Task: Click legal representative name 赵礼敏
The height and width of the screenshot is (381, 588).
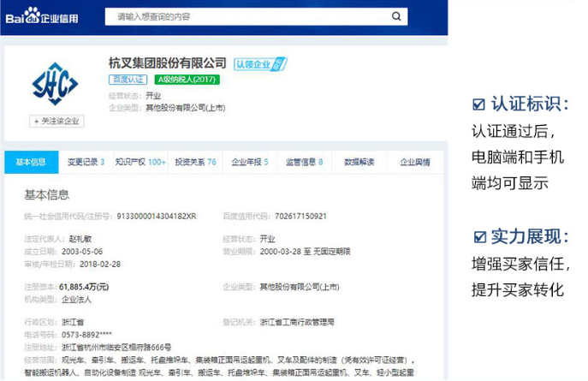Action: pyautogui.click(x=80, y=239)
